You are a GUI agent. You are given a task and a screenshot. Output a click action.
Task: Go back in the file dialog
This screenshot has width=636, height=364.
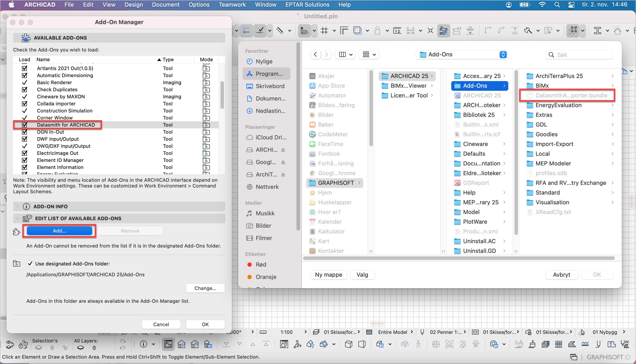(316, 55)
